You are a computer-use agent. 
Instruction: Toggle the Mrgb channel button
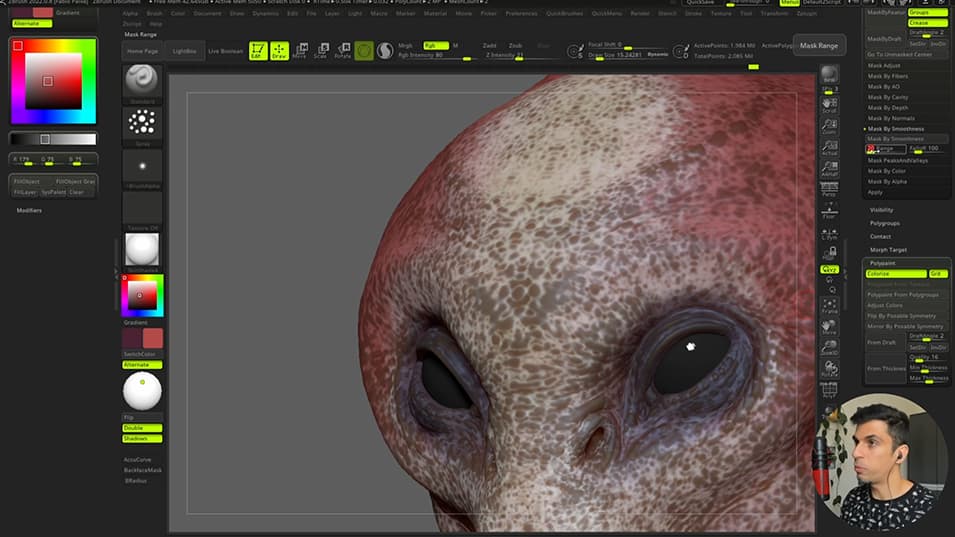pyautogui.click(x=406, y=46)
